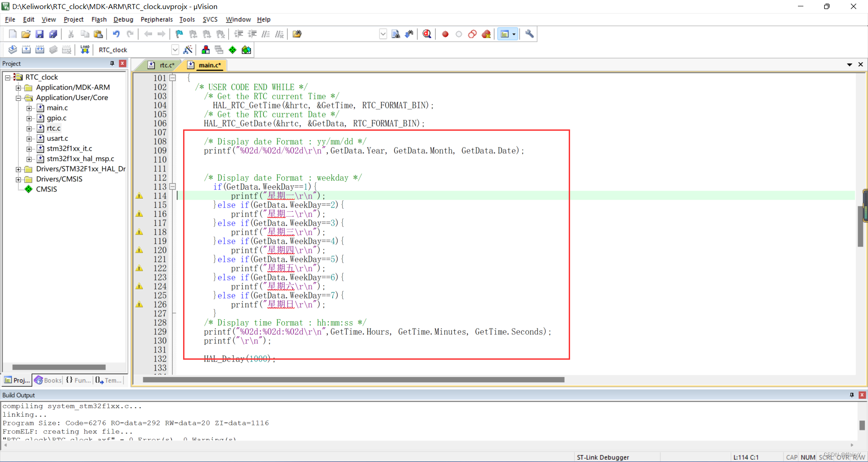Open Configuration wrench icon

coord(529,34)
